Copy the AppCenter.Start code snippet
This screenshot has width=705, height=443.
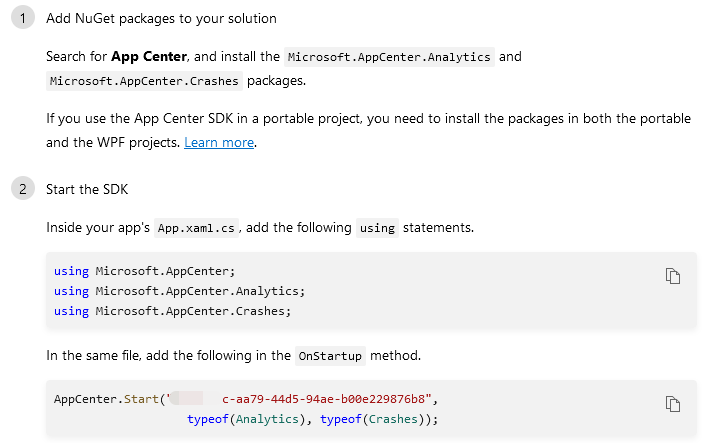pos(673,404)
